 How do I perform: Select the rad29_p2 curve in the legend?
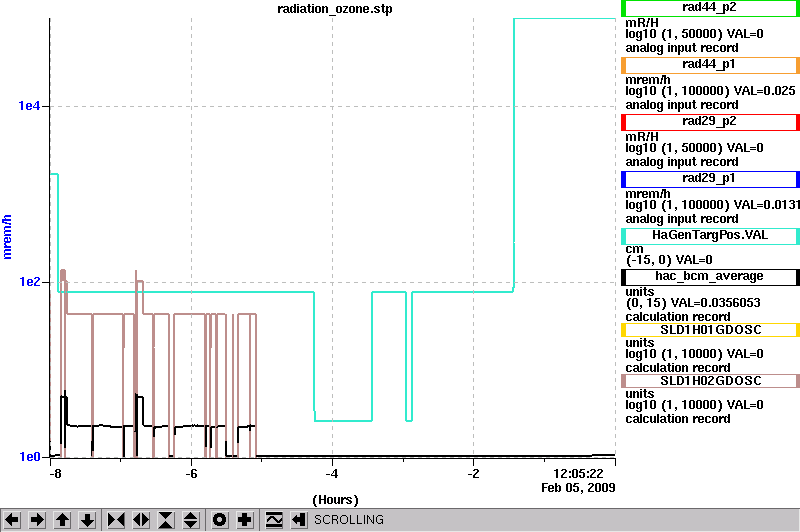(x=710, y=122)
